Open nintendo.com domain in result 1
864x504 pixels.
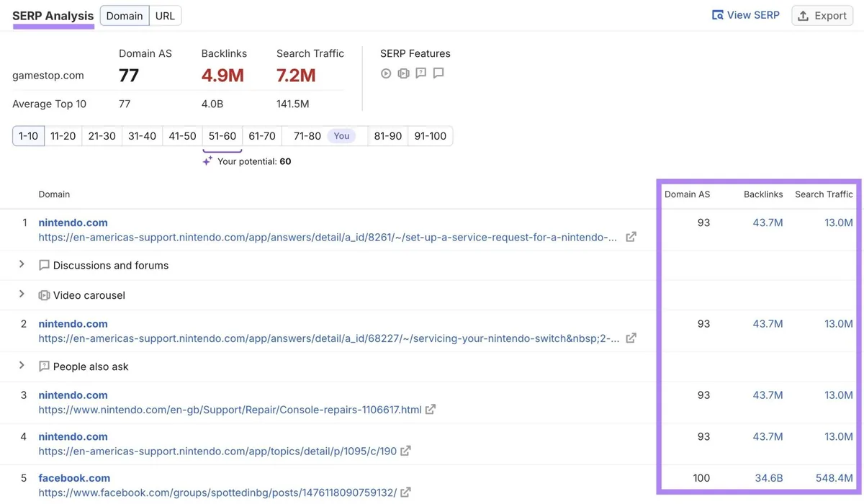73,222
